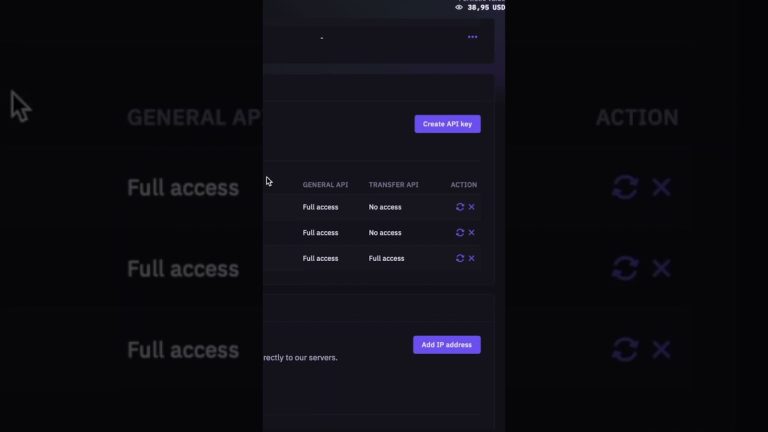Click second row's No access transfer value
This screenshot has height=432, width=768.
click(x=385, y=233)
